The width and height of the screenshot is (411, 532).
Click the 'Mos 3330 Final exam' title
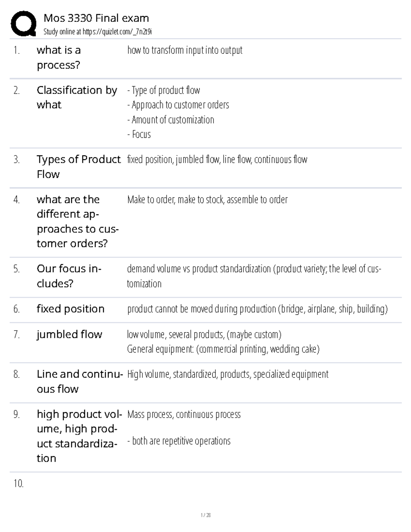(96, 18)
